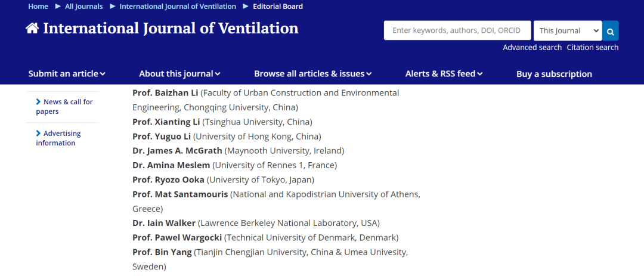Viewport: 644px width, 276px height.
Task: Click the International Journal of Ventilation title
Action: (171, 28)
